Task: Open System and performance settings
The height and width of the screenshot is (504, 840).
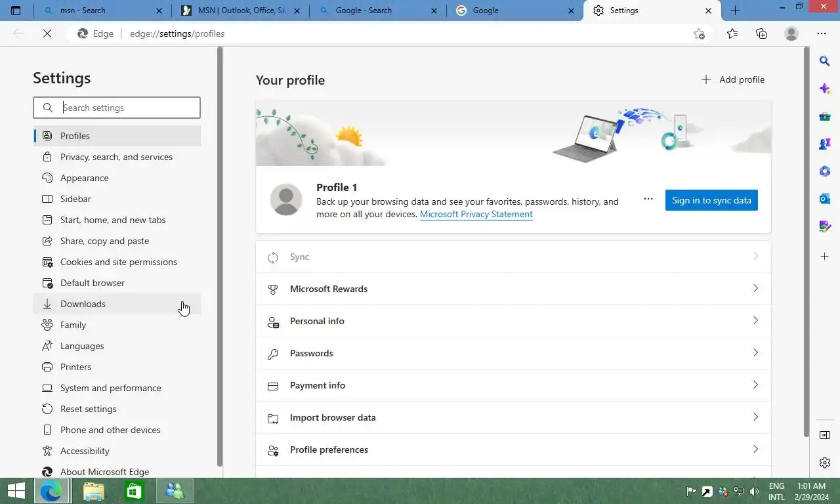Action: point(117,388)
